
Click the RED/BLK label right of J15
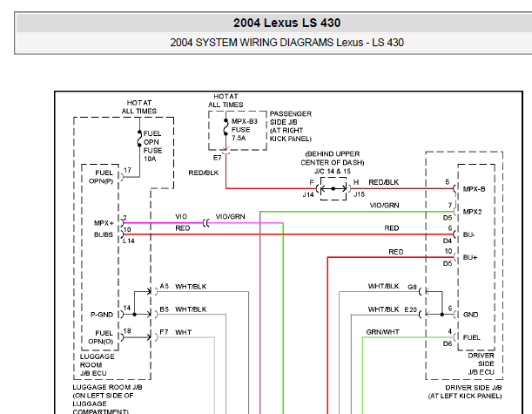(x=384, y=182)
